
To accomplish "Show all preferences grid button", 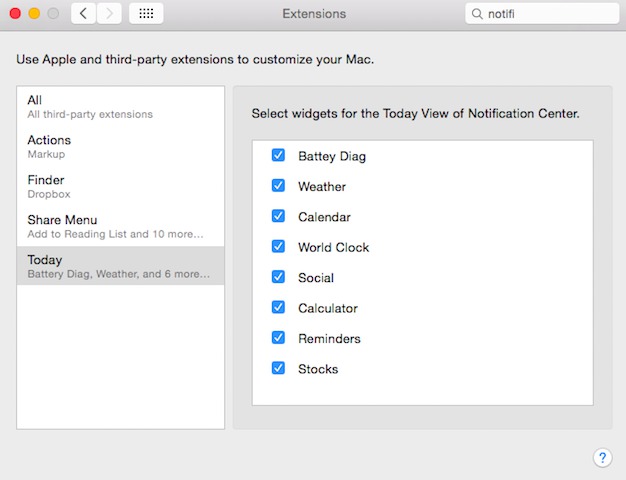I will (x=147, y=14).
